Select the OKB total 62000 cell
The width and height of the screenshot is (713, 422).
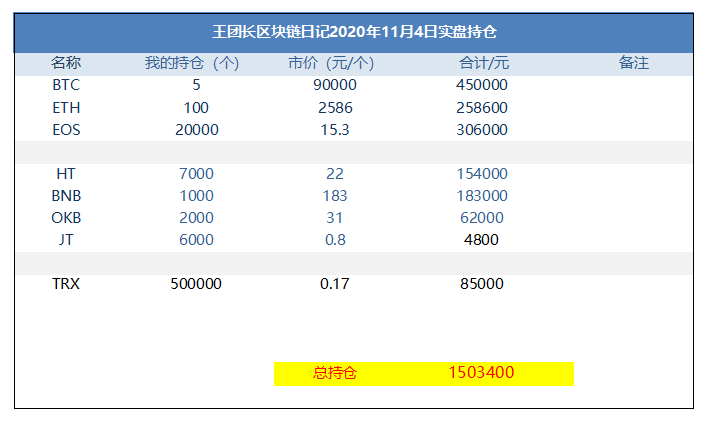(482, 218)
